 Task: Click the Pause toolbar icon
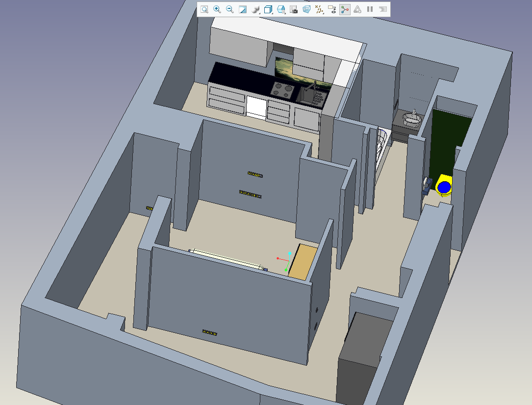370,9
